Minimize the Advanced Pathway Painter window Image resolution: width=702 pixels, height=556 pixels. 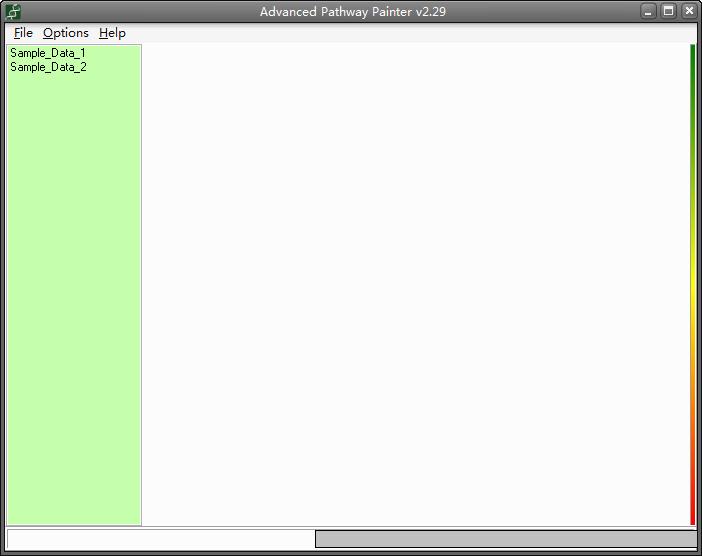[649, 11]
